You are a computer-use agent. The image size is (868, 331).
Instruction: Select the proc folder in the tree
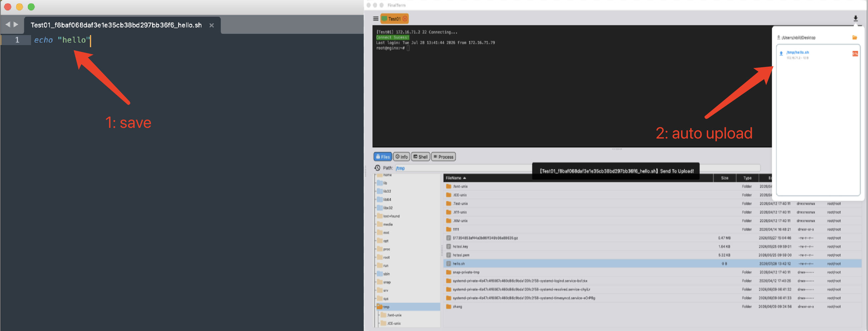pos(384,249)
